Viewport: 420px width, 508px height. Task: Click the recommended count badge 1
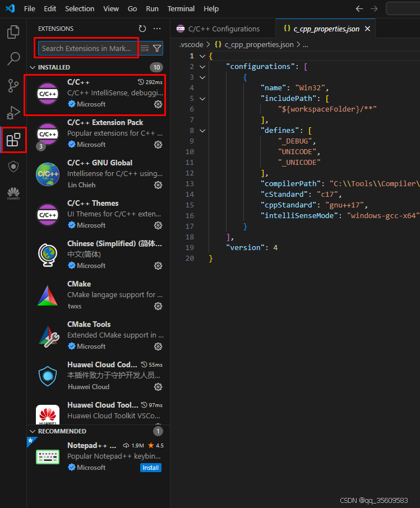point(158,431)
